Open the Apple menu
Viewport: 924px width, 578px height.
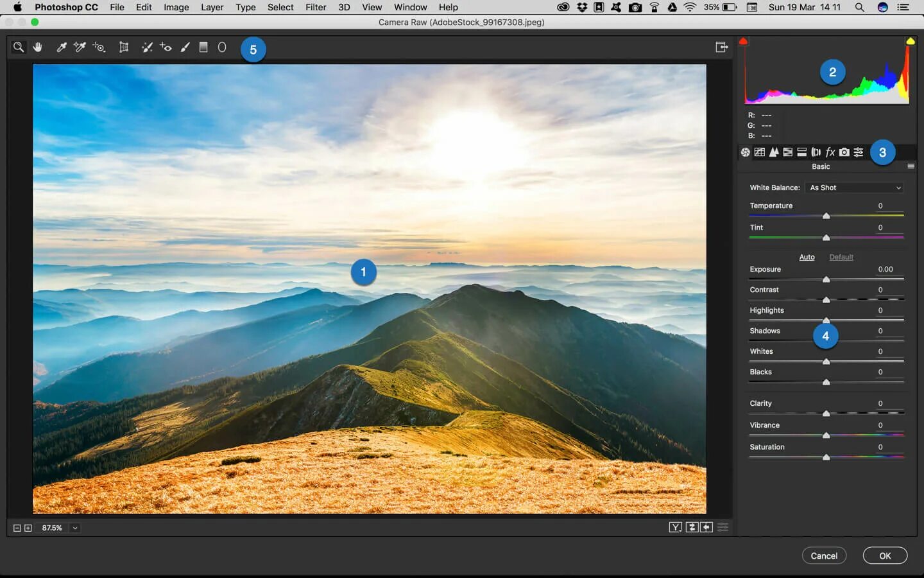(x=17, y=7)
